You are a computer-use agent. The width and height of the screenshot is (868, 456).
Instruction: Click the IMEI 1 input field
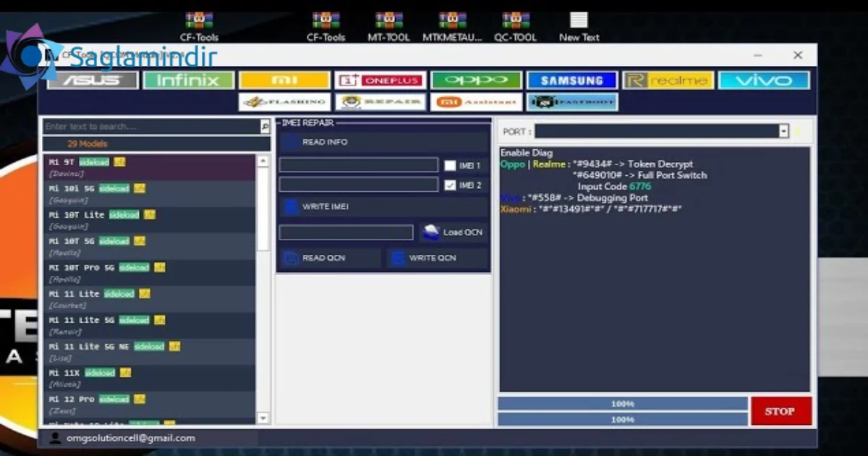359,165
